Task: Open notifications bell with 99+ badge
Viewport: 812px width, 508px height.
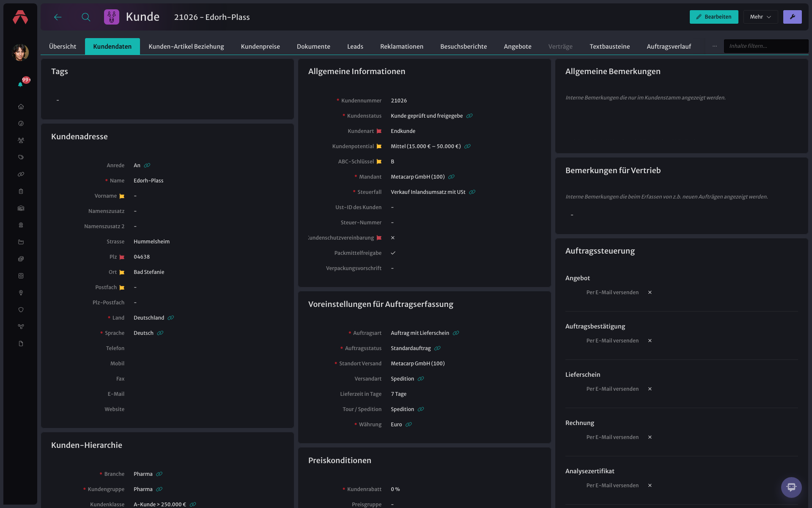Action: point(21,83)
